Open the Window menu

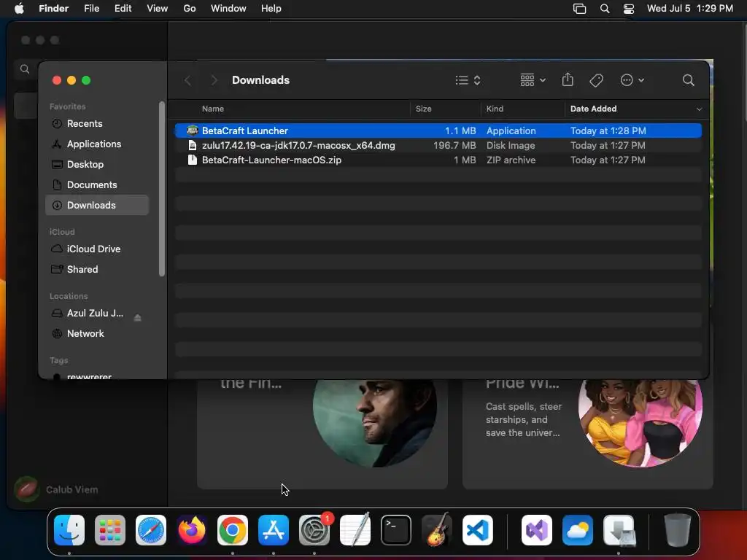228,9
